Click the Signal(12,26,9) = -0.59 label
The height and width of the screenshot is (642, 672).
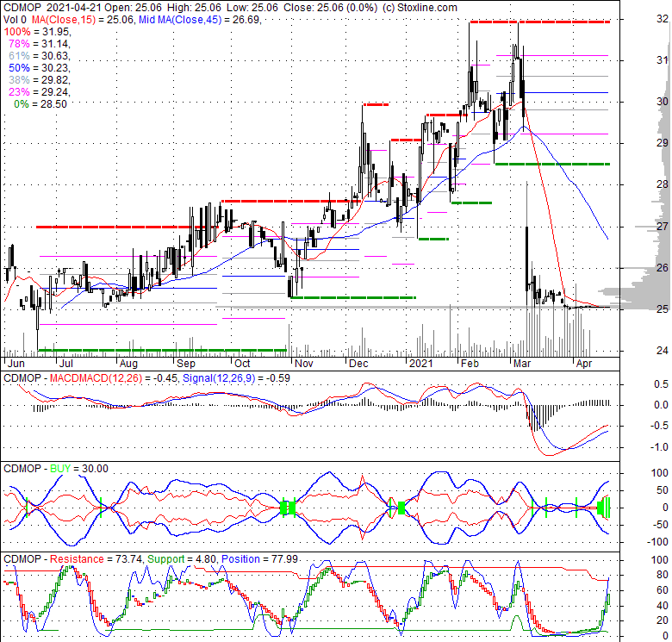236,378
